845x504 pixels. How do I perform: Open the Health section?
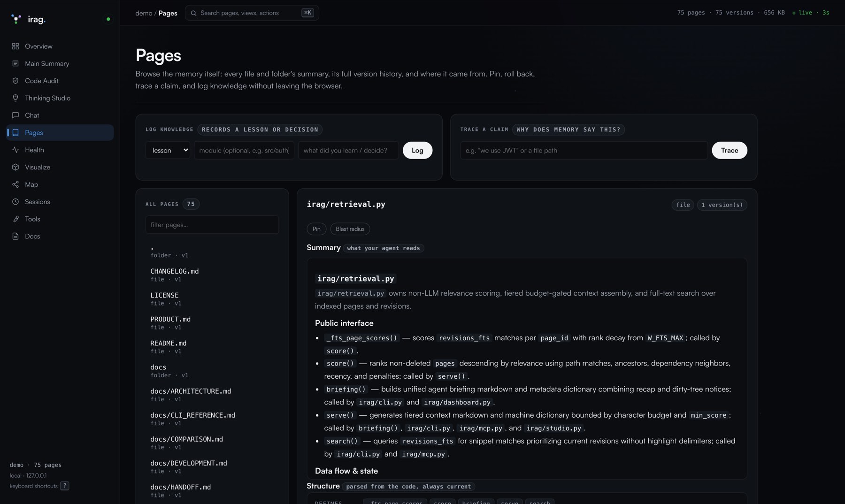pos(60,150)
